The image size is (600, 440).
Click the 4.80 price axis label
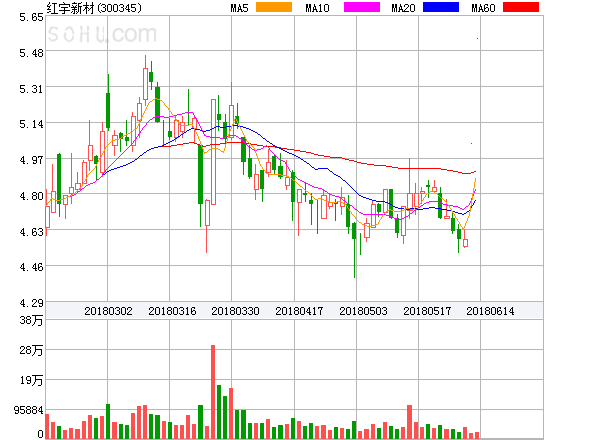click(31, 196)
